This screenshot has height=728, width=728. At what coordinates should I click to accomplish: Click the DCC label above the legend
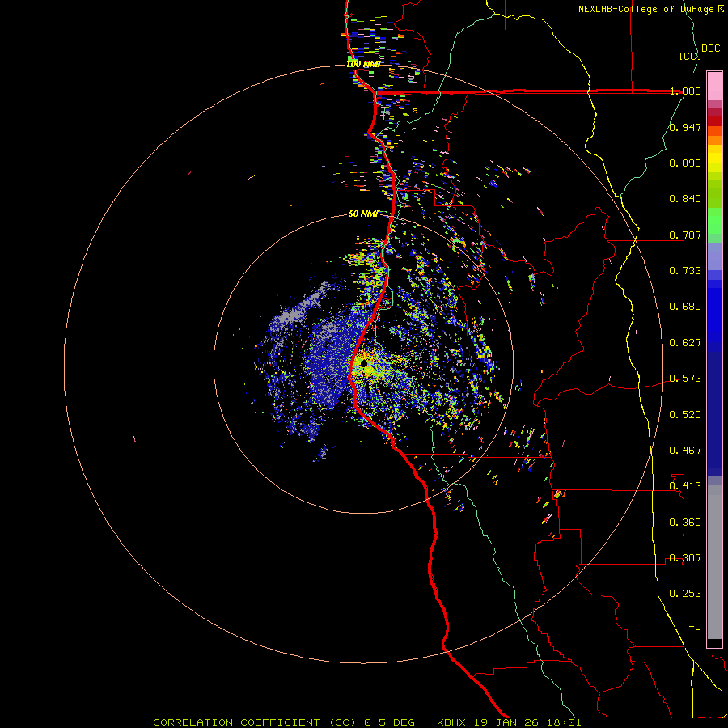(x=711, y=49)
